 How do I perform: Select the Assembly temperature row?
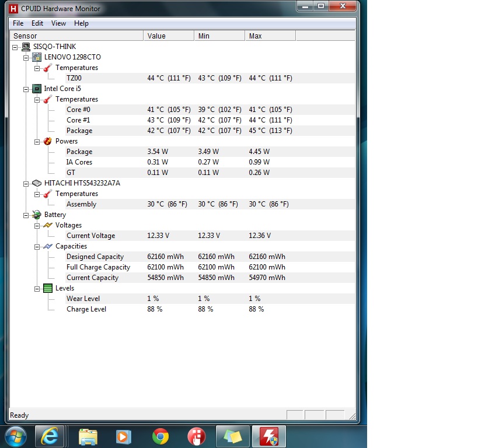coord(210,204)
